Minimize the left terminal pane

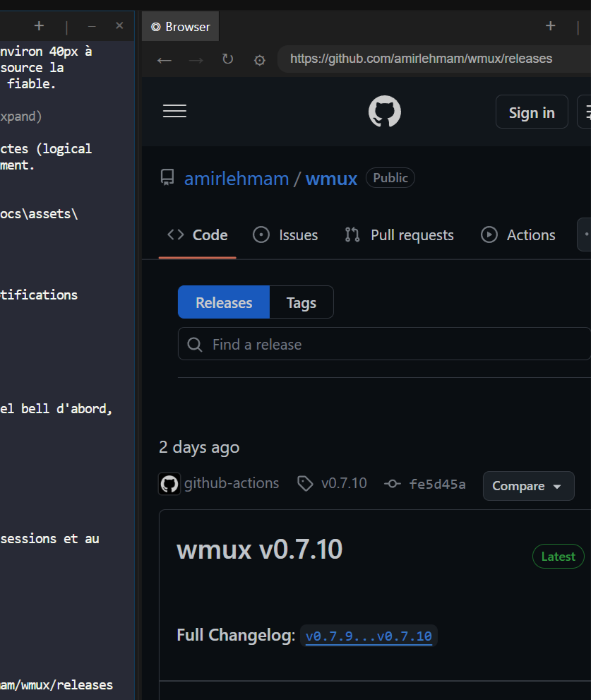point(92,27)
